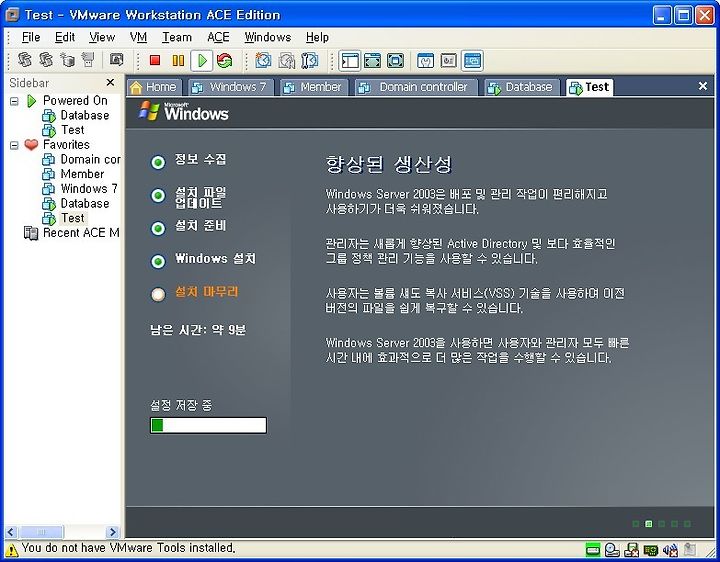
Task: Click the grayed-out device icon in status bar
Action: [690, 550]
